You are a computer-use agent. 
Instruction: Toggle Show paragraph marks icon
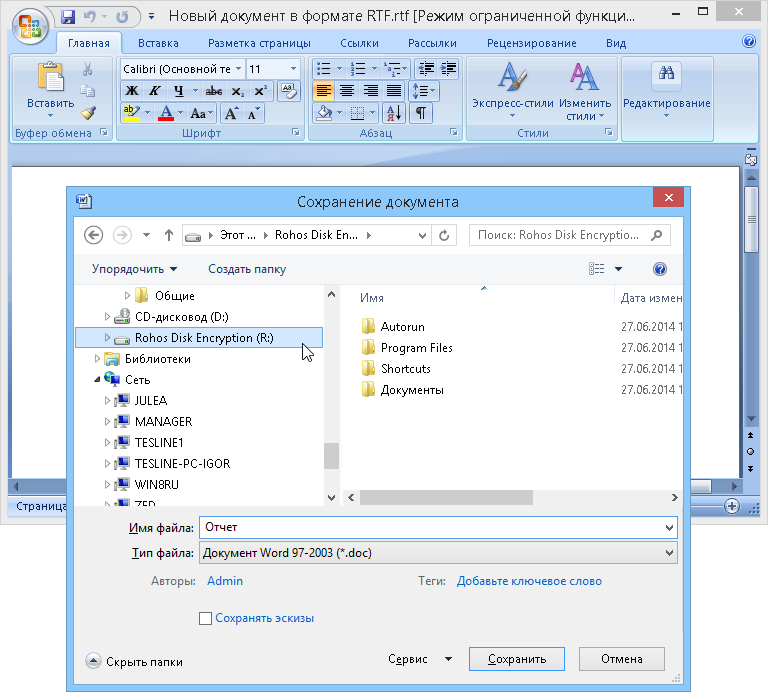click(x=421, y=114)
